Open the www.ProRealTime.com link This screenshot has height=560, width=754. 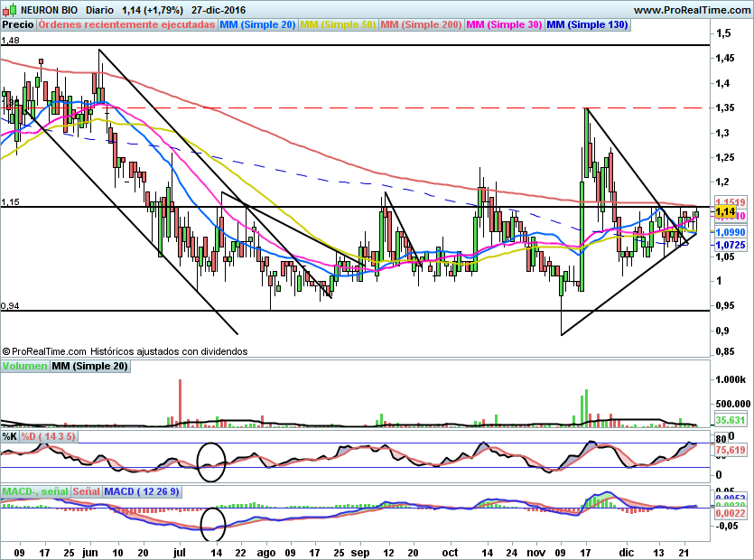pyautogui.click(x=691, y=10)
